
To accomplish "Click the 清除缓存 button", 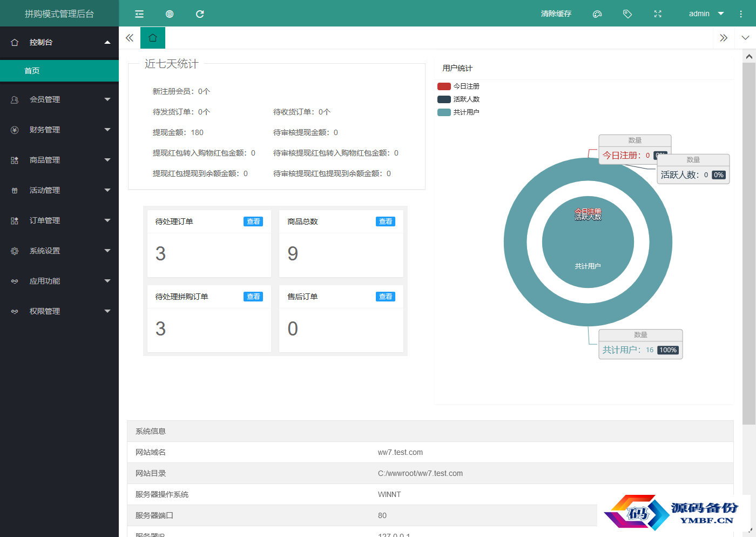I will tap(556, 14).
